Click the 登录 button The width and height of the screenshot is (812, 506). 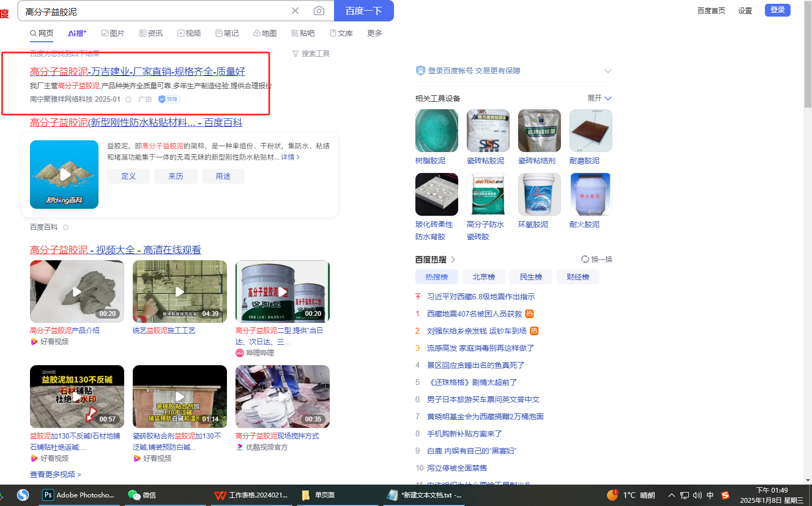click(778, 10)
